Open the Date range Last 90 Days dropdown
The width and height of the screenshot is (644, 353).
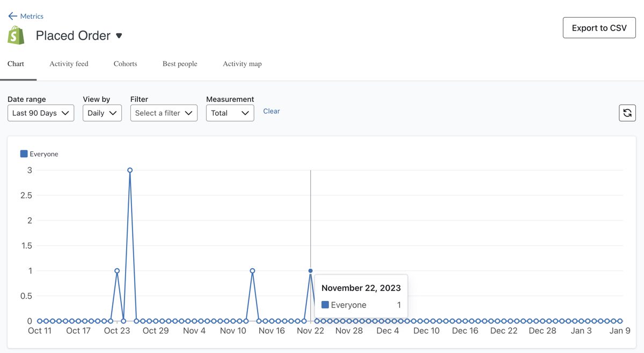pyautogui.click(x=41, y=113)
